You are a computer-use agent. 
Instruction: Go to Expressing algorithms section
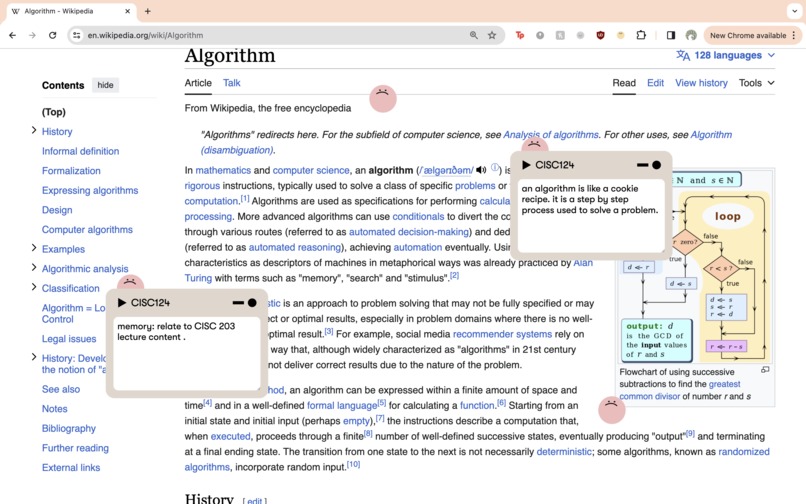[x=90, y=190]
